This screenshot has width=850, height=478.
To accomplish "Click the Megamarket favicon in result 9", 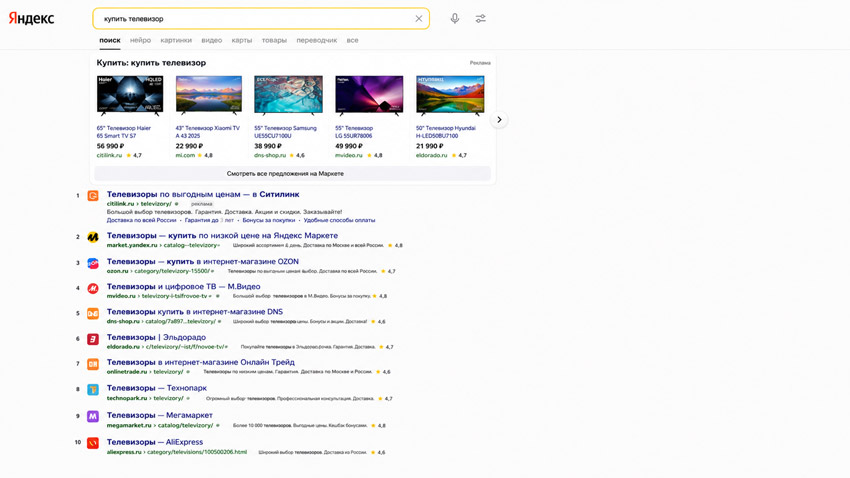I will tap(93, 416).
